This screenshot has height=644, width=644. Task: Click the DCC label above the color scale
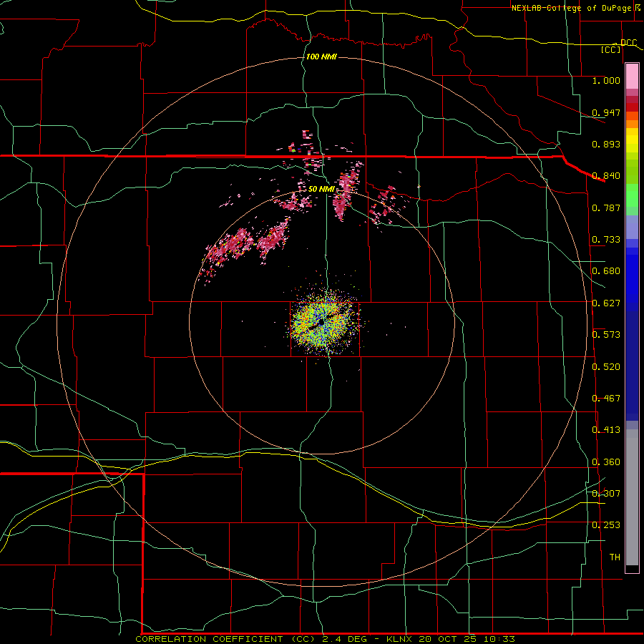point(628,42)
